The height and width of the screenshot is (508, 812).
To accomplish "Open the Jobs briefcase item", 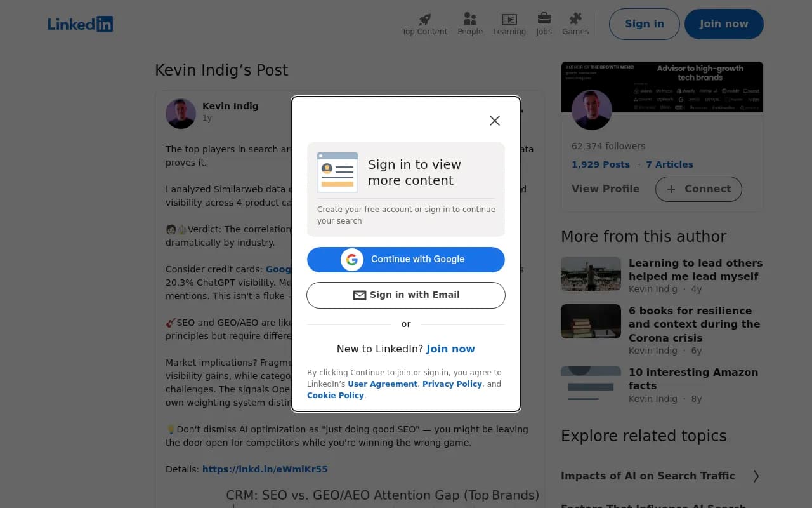I will 544,24.
